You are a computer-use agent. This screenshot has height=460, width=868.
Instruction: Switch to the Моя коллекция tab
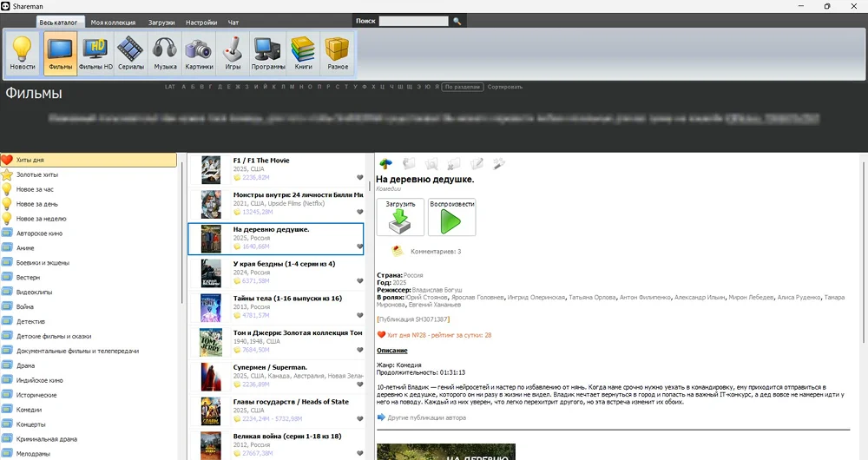tap(113, 22)
